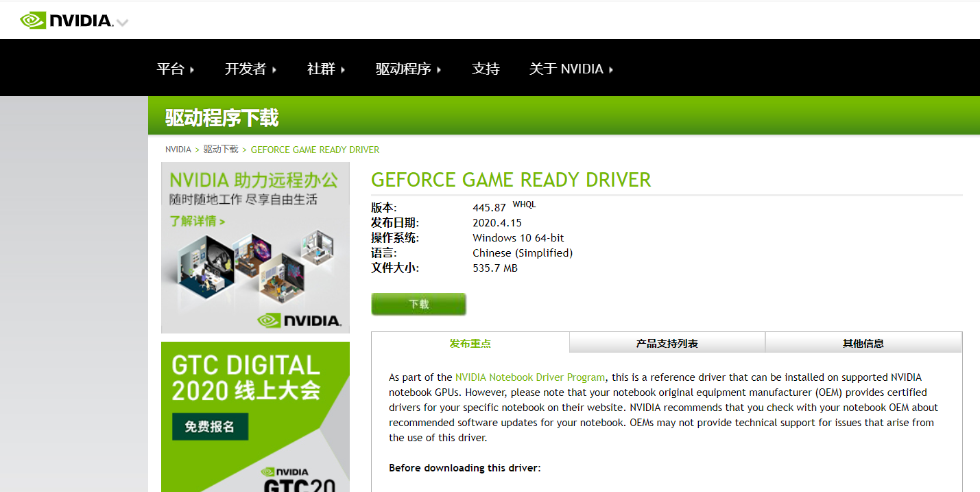Switch to the 其他信息 tab
This screenshot has width=980, height=492.
coord(863,342)
